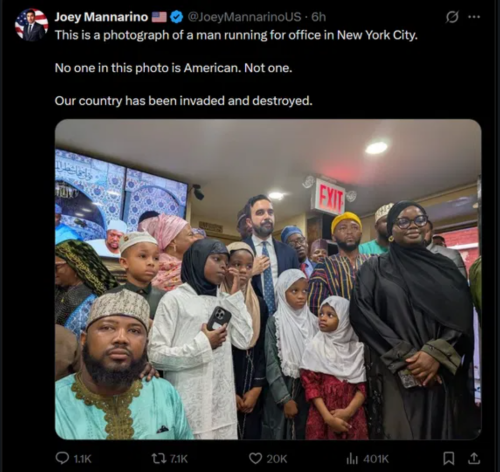This screenshot has height=472, width=500.
Task: Click the 7.1K reposts count
Action: click(x=179, y=459)
